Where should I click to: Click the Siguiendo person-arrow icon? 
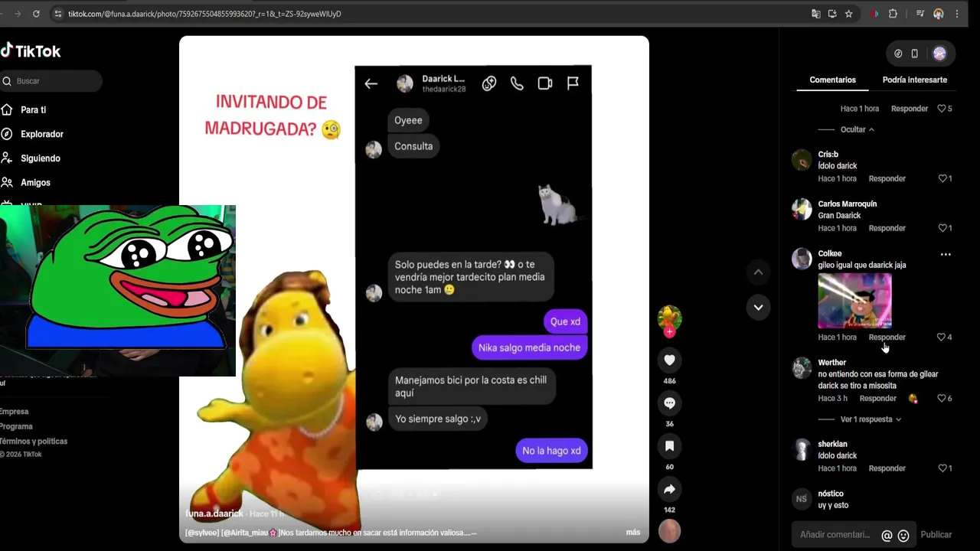[x=7, y=158]
